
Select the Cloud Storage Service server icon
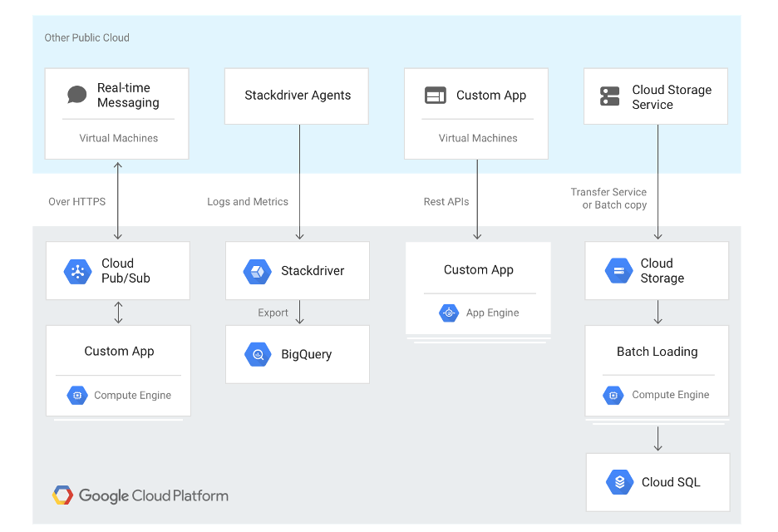[x=610, y=97]
